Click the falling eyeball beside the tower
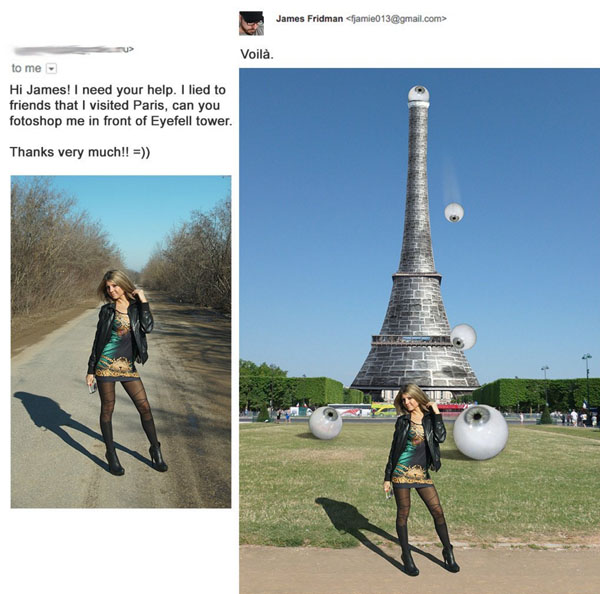The width and height of the screenshot is (600, 594). pos(454,212)
